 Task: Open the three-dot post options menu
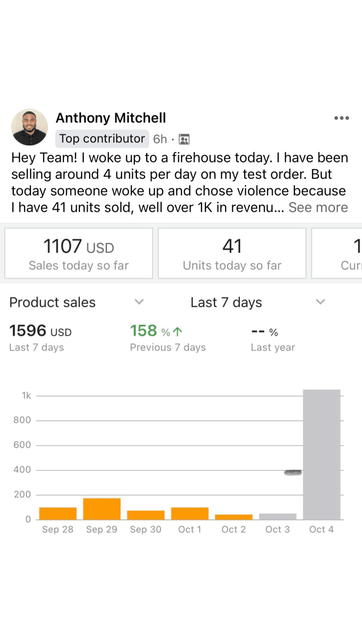(342, 118)
